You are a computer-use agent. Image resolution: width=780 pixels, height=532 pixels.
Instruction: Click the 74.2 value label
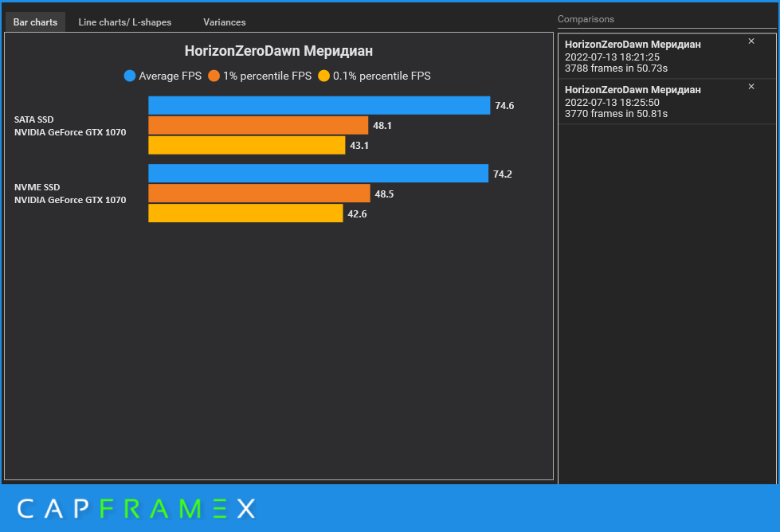(503, 174)
